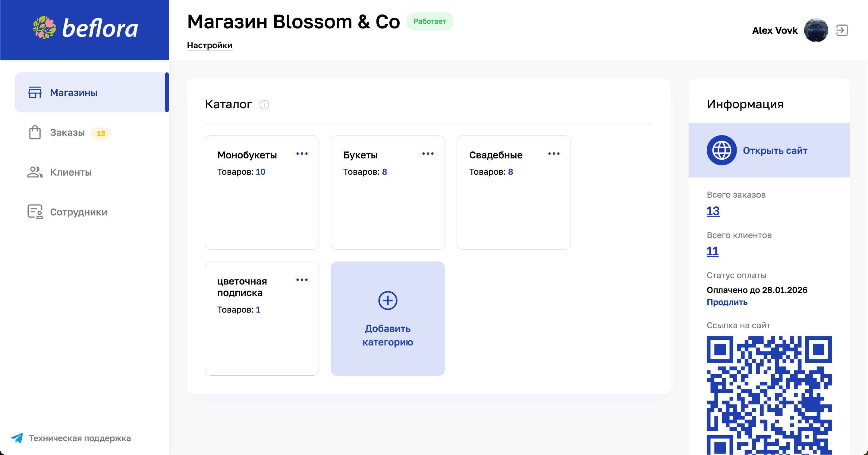Click the site QR code
The image size is (868, 455).
[769, 395]
